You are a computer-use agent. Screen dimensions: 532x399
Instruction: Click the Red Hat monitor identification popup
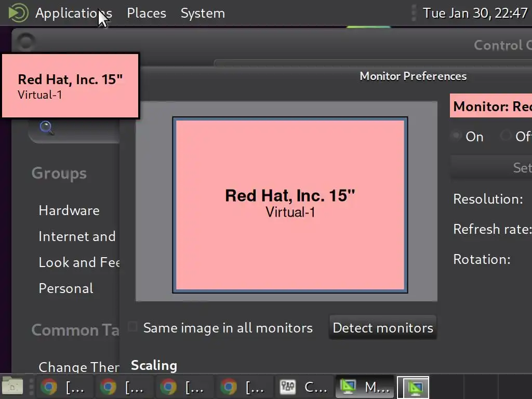coord(70,86)
